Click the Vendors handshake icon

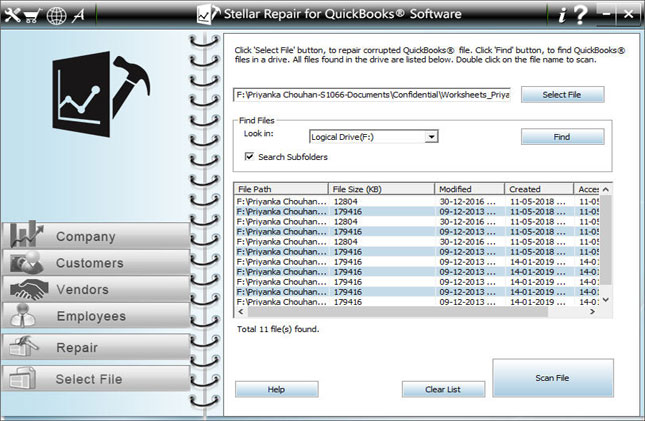click(29, 289)
